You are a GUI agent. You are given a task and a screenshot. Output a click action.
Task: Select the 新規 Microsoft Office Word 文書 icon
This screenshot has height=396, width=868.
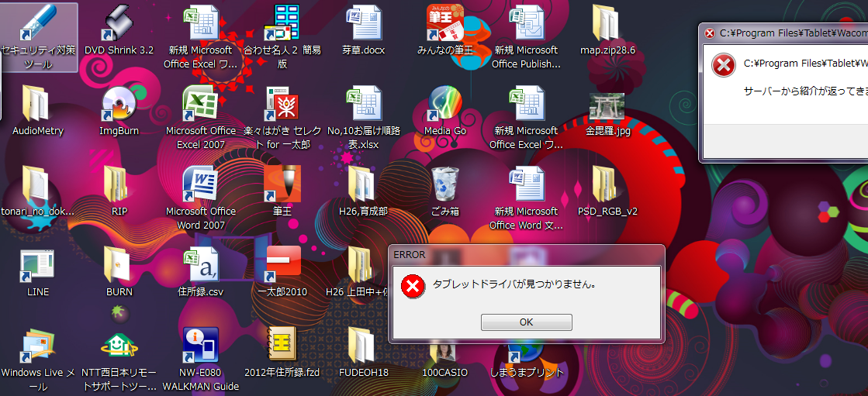tap(526, 198)
